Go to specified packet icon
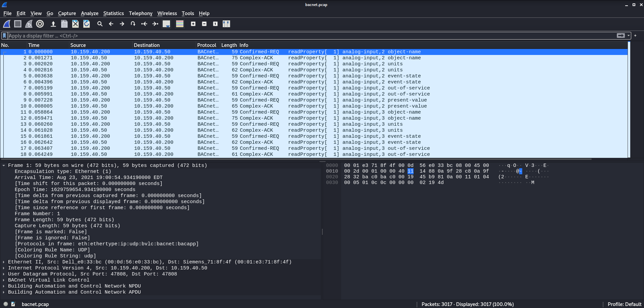Viewport: 644px width, 308px height. (x=133, y=24)
